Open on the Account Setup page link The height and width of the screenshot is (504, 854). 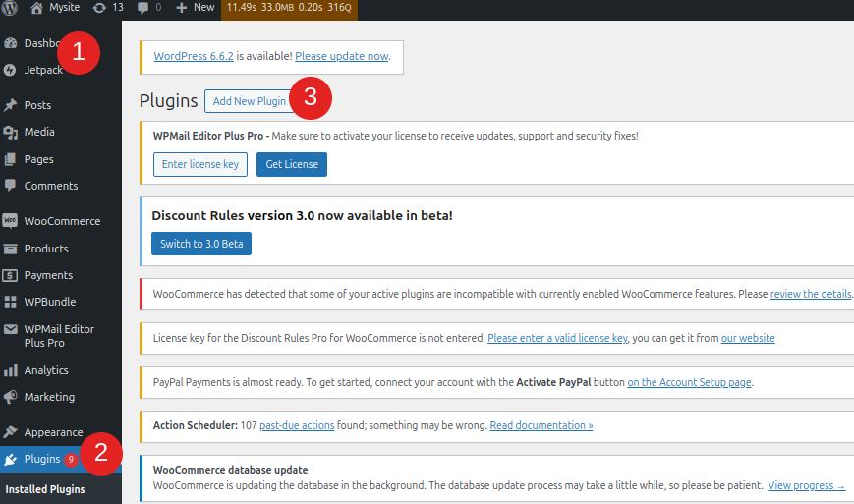click(689, 382)
